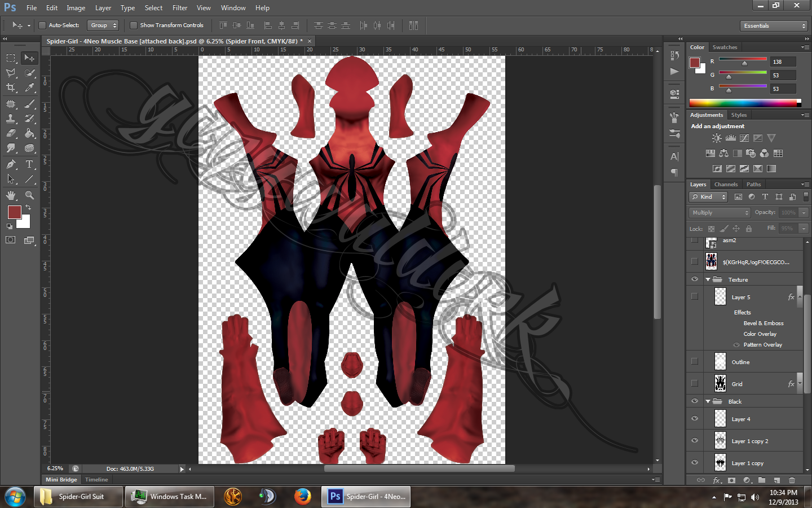The height and width of the screenshot is (508, 812).
Task: Select the Brush tool
Action: pos(29,104)
